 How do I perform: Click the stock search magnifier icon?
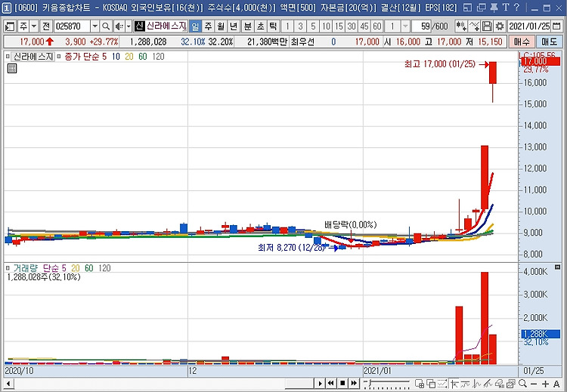(106, 26)
